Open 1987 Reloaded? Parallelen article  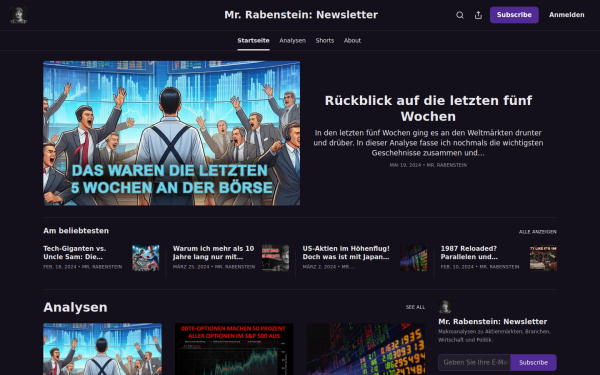pyautogui.click(x=469, y=253)
